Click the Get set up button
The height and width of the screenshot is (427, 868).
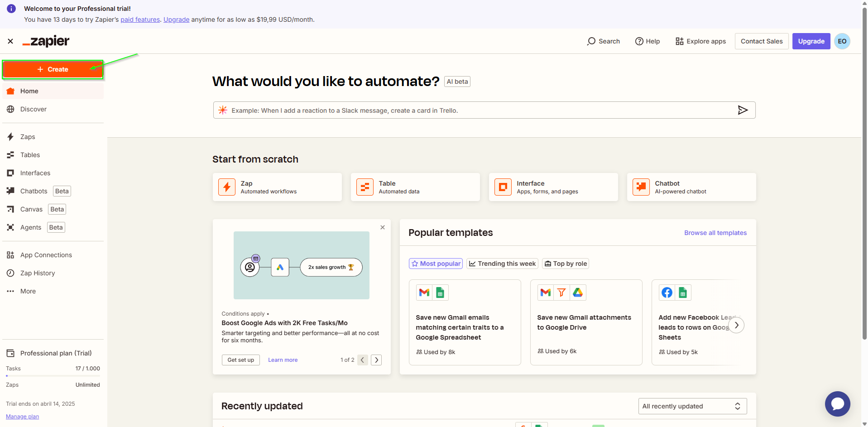pyautogui.click(x=241, y=360)
